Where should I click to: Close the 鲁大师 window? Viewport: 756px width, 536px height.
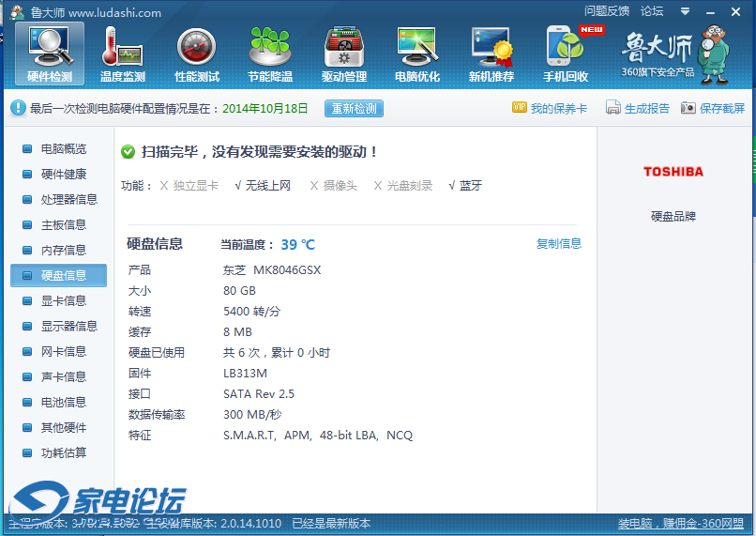point(735,11)
